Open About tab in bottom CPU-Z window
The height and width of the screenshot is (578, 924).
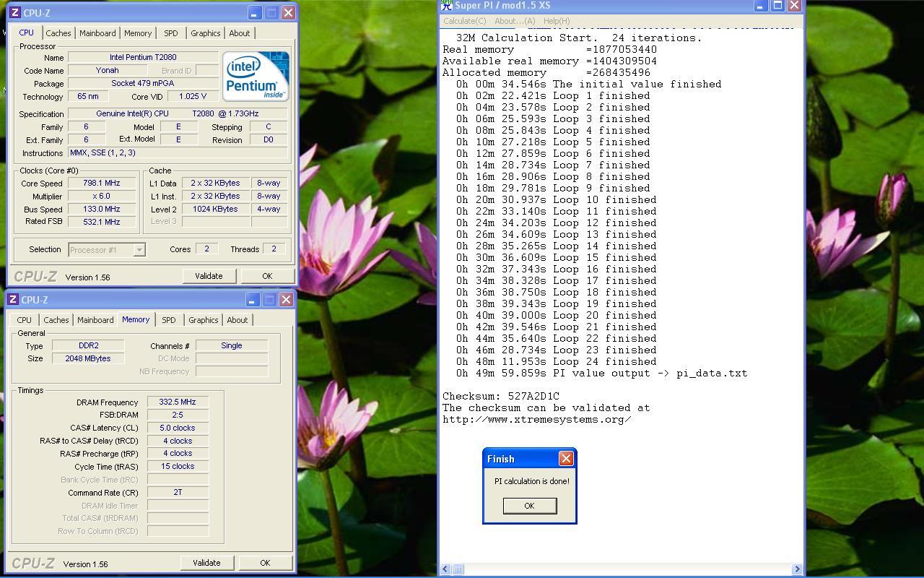click(237, 320)
